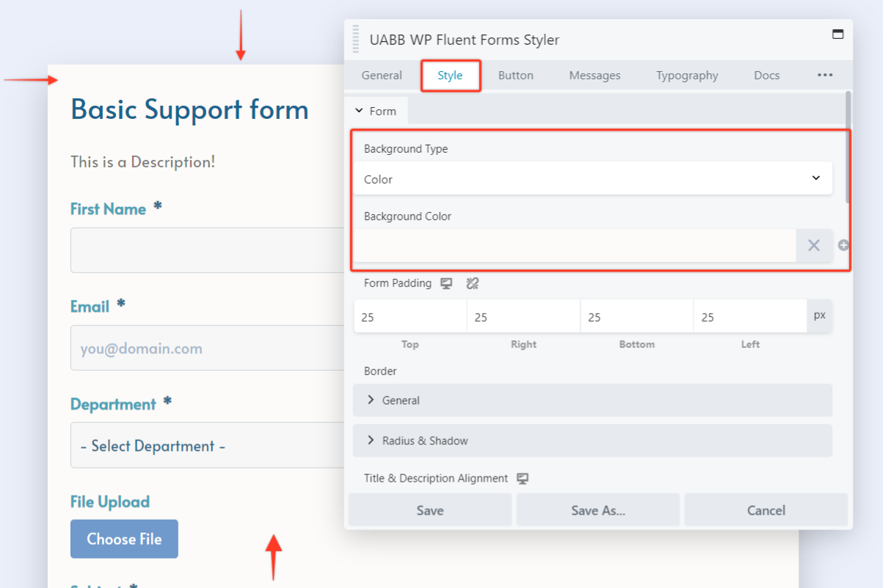Click the responsive device icon for Form Padding
Screen dimensions: 883x588
coord(446,283)
